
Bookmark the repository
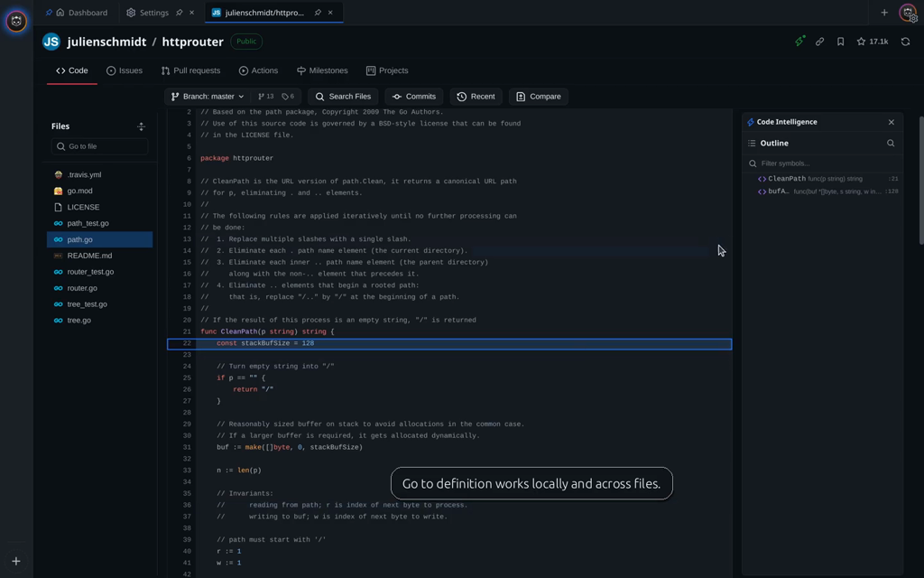[840, 42]
